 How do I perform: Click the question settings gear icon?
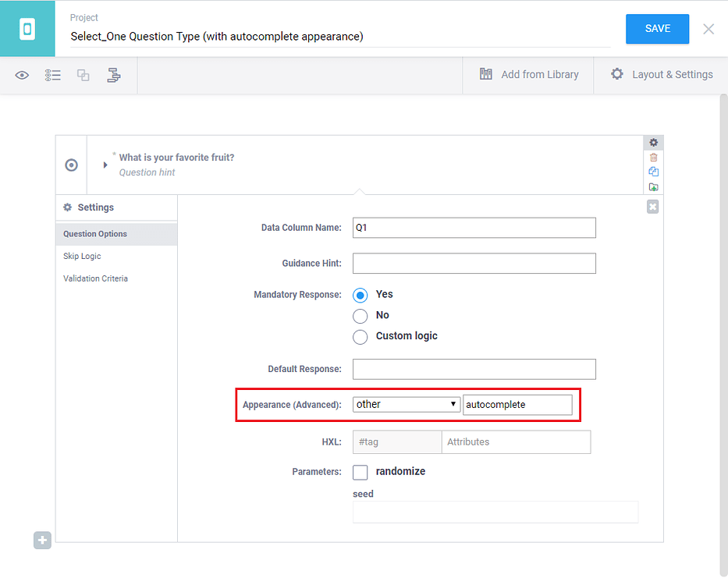point(653,142)
